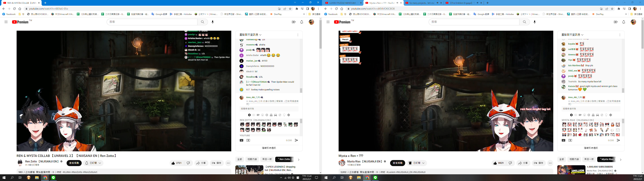
Task: Open extensions puzzle icon in right browser
Action: (619, 9)
